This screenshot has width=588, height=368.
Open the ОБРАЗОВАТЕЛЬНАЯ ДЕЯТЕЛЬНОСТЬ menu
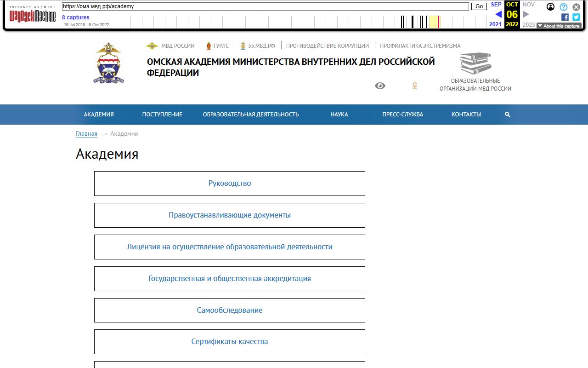click(x=251, y=115)
